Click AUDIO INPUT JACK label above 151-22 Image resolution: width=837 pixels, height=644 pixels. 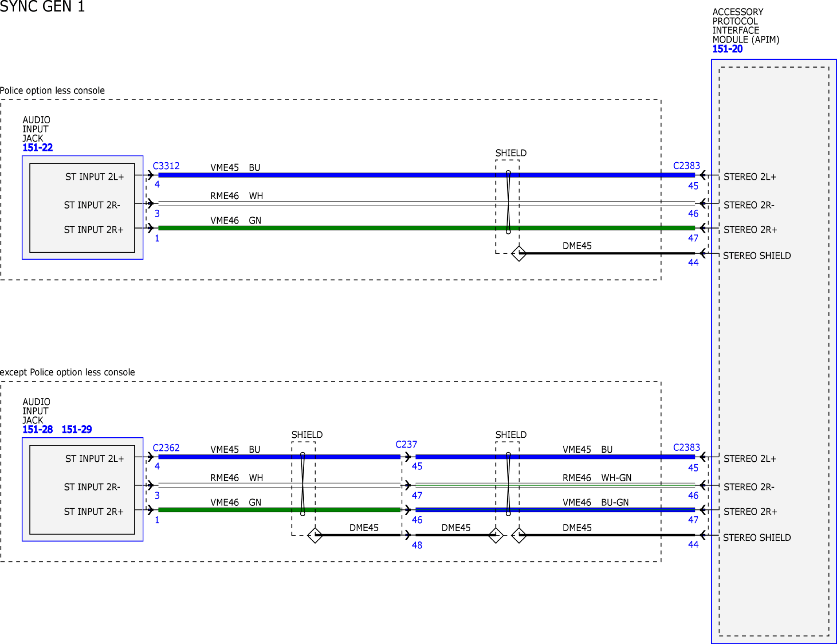(x=37, y=129)
